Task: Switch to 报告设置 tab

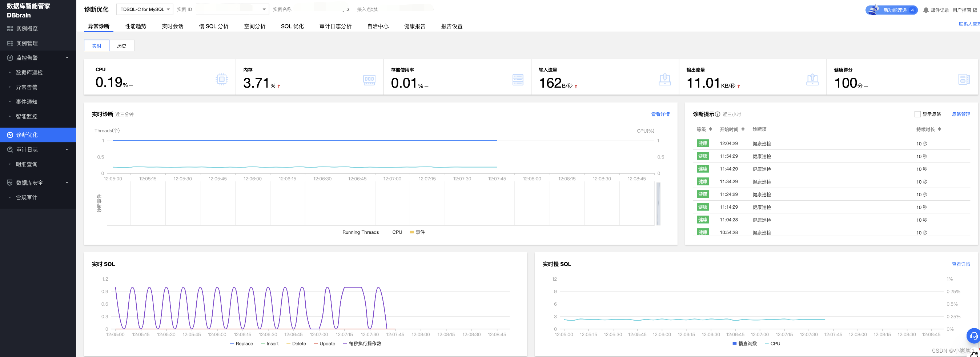Action: [451, 26]
